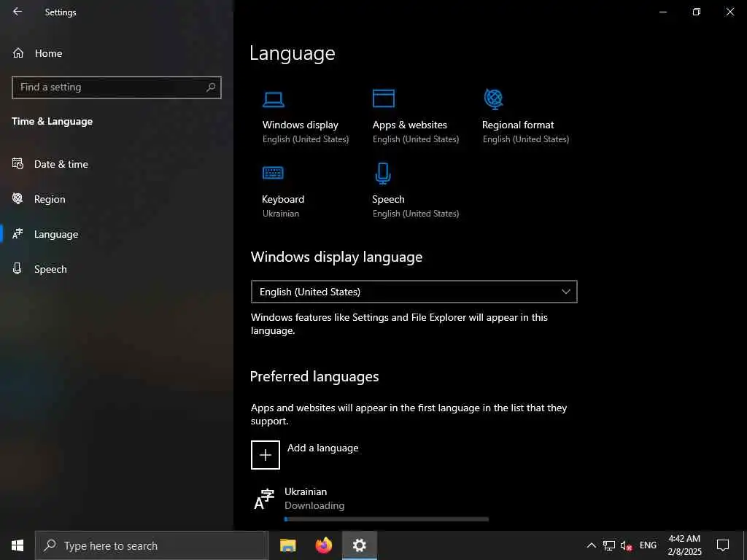Open the Home icon in the sidebar
This screenshot has height=560, width=747.
pos(18,52)
